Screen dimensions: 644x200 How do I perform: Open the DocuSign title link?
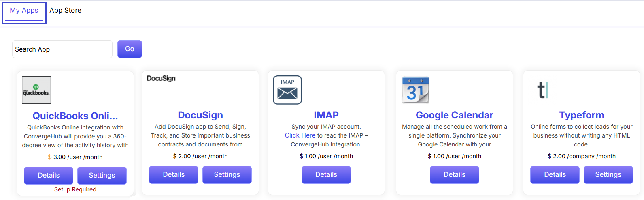(200, 115)
